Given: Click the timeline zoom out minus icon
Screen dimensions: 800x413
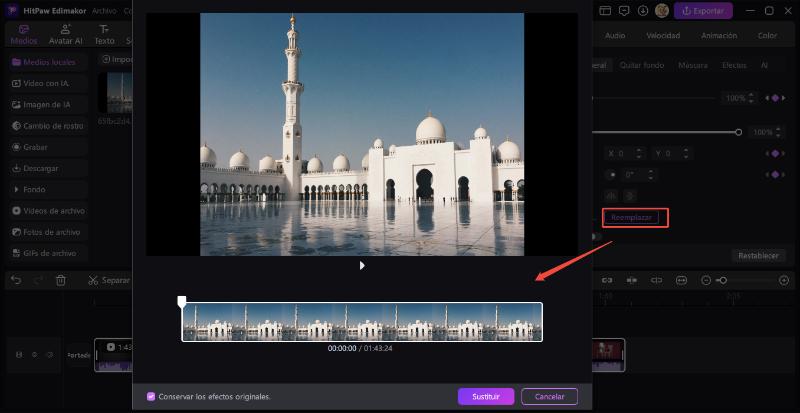Looking at the screenshot, I should click(x=706, y=281).
